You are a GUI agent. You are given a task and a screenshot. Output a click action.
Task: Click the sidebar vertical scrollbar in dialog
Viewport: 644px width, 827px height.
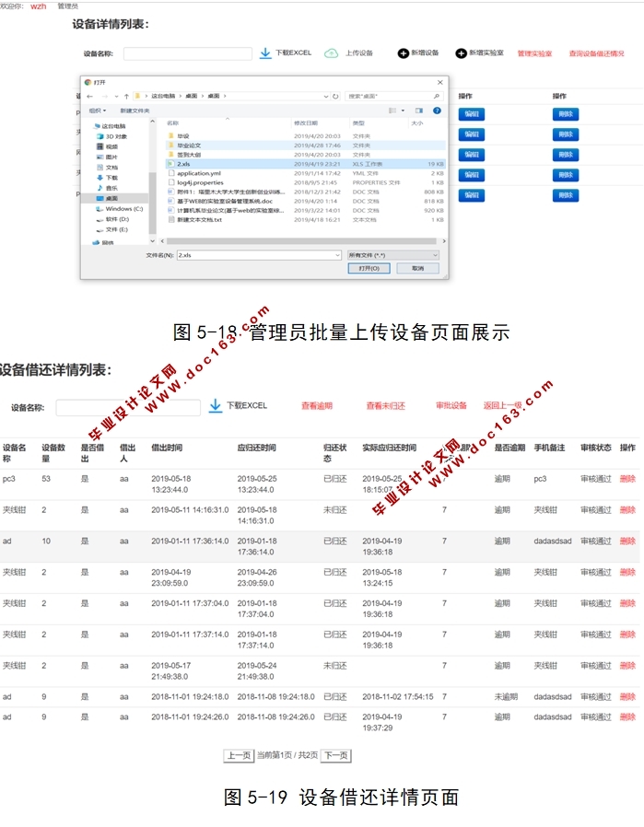pos(153,203)
